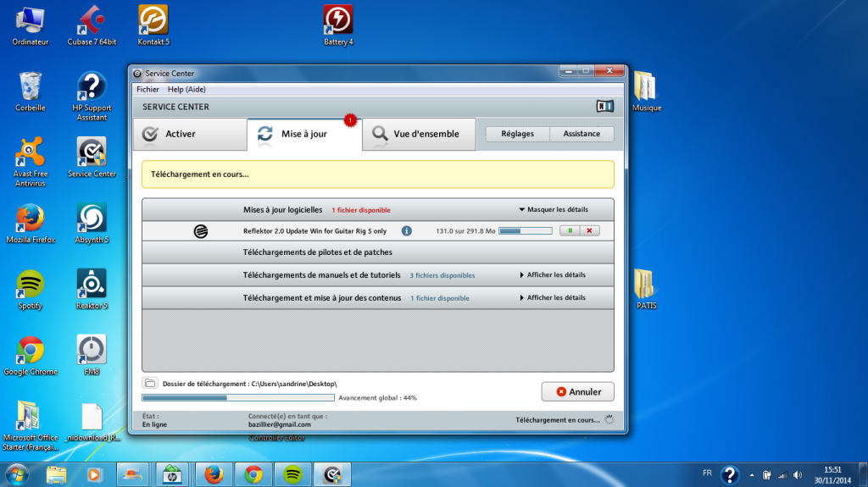Click the update notification badge on Mise à jour
This screenshot has height=487, width=868.
tap(350, 119)
